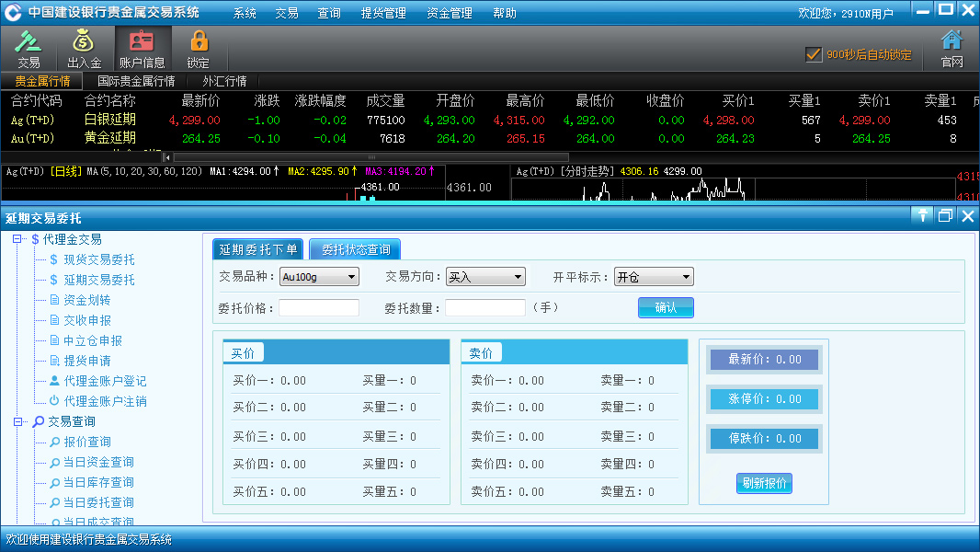
Task: Open the 交易 trading toolbar icon
Action: tap(28, 48)
